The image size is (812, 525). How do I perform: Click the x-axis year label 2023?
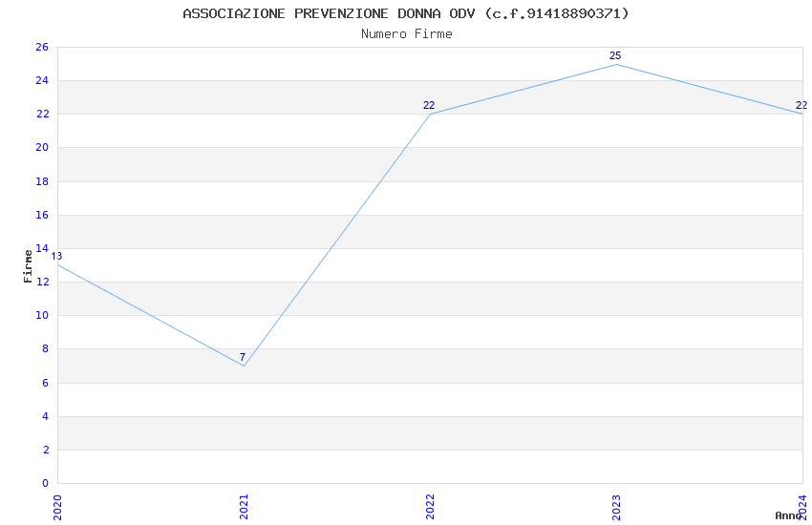coord(616,508)
